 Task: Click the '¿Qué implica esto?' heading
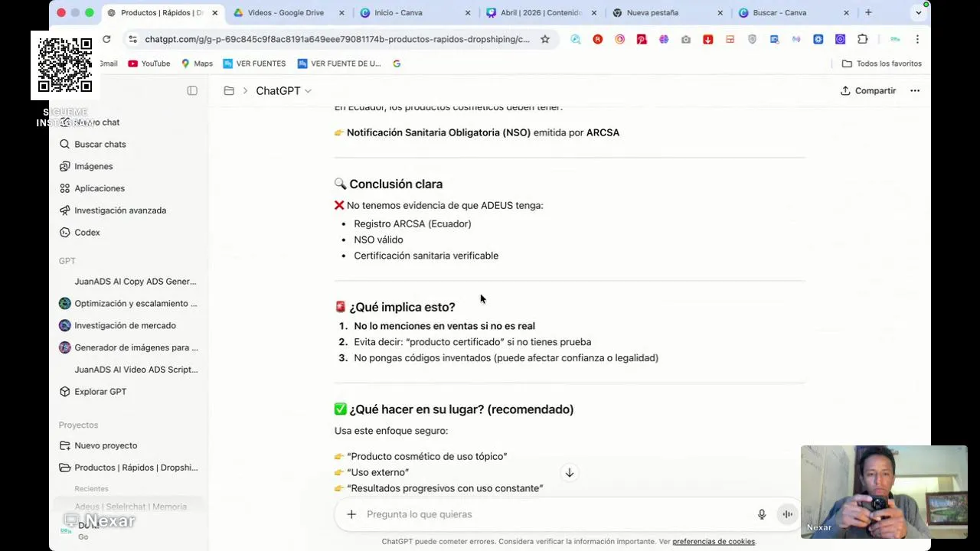pyautogui.click(x=402, y=307)
